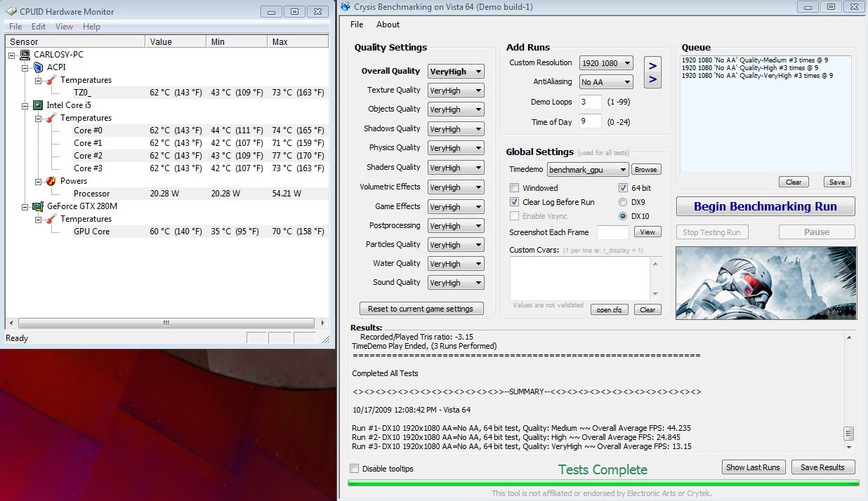Click the Hardware Monitor horizontal scrollbar

click(166, 323)
